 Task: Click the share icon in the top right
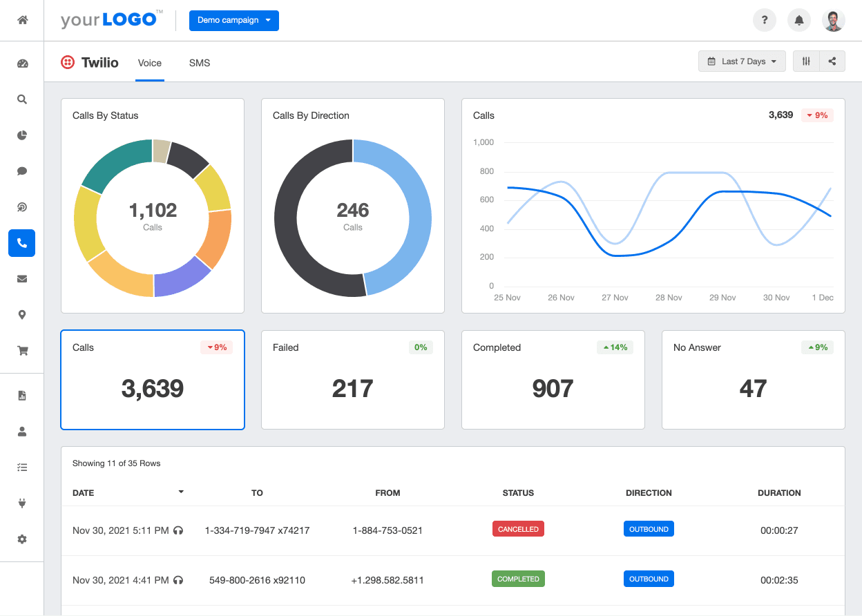(x=832, y=61)
